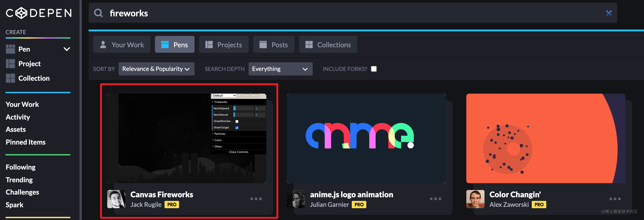The width and height of the screenshot is (644, 220).
Task: Visit Jack Rugile's profile name
Action: 146,205
